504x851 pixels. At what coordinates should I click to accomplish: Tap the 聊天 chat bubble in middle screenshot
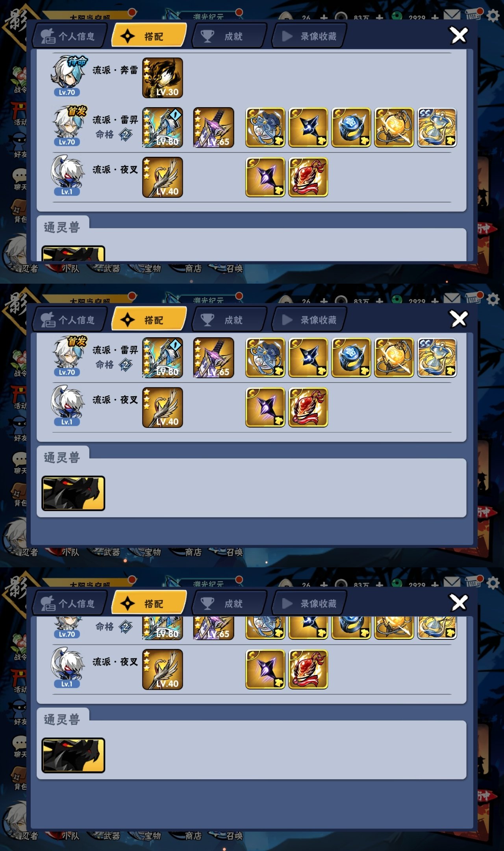pos(19,463)
